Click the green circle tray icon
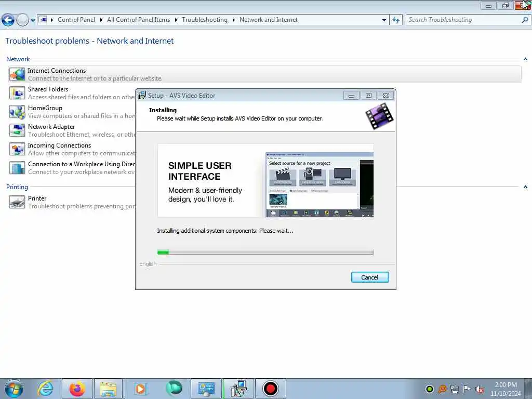 pos(430,389)
